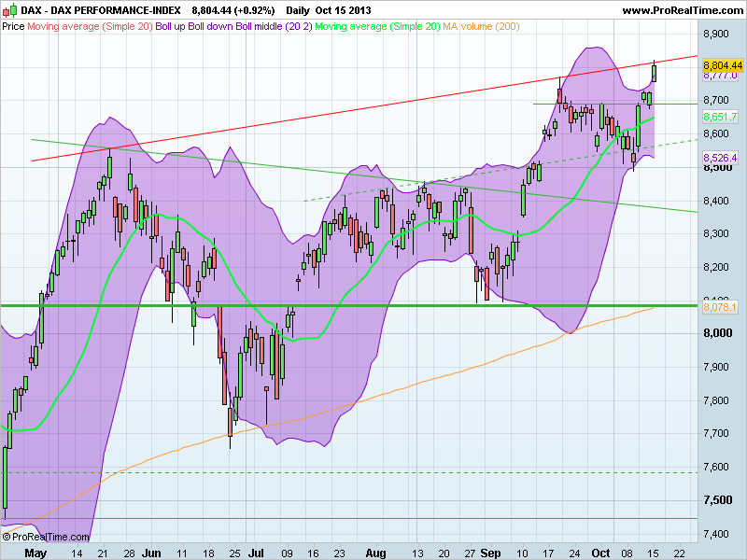Screen dimensions: 747x560
Task: Click the Jul date axis label
Action: (x=256, y=553)
